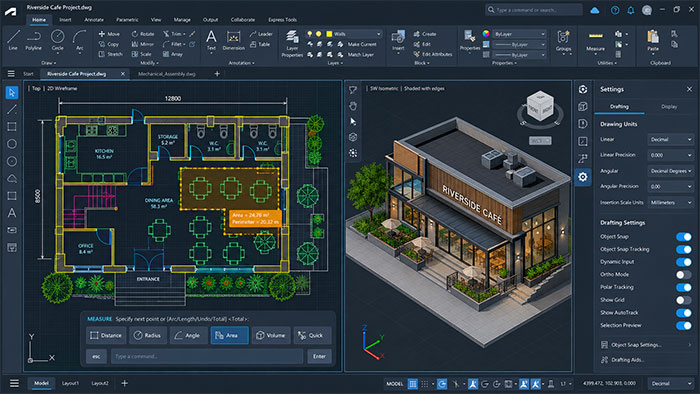Viewport: 700px width, 394px height.
Task: Toggle Object Snap switch
Action: 683,236
